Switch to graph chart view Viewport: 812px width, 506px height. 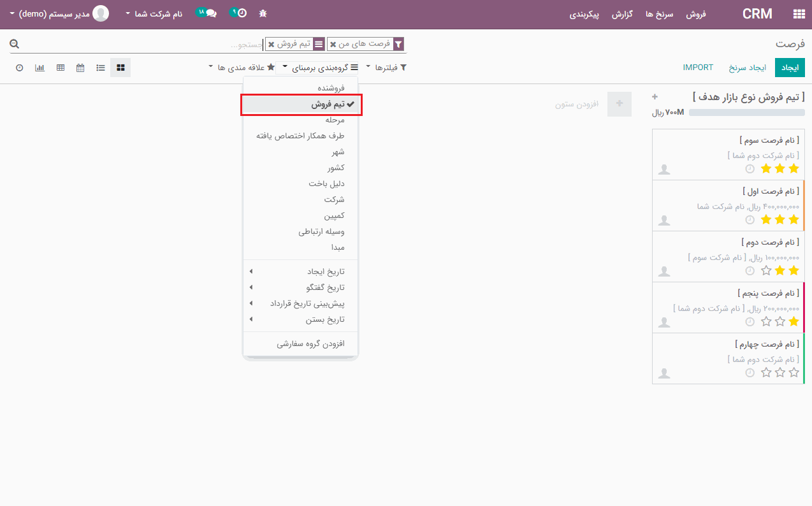click(x=40, y=68)
